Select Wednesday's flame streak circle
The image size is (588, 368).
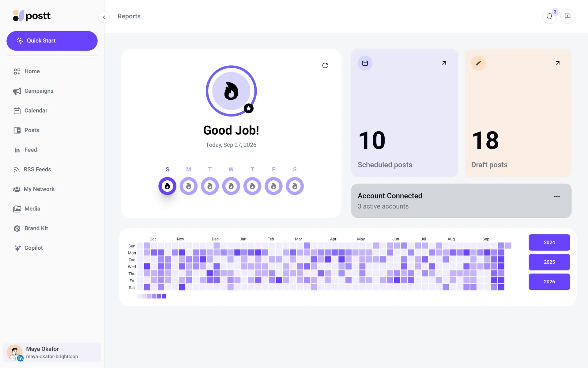pyautogui.click(x=231, y=186)
